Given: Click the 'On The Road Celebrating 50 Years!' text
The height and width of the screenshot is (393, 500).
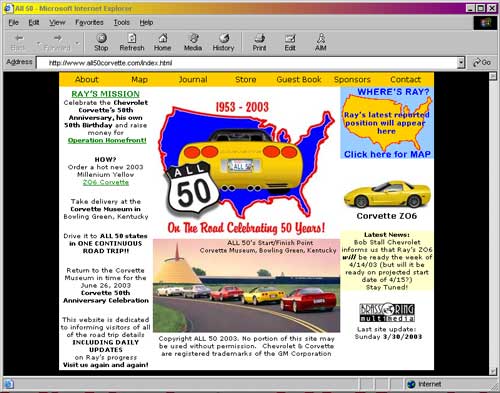Looking at the screenshot, I should point(246,228).
